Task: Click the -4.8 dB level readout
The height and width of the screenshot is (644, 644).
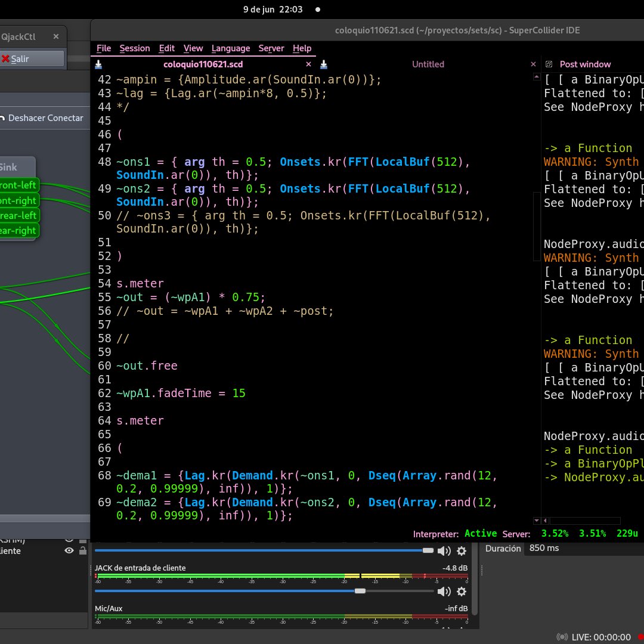Action: (x=454, y=568)
